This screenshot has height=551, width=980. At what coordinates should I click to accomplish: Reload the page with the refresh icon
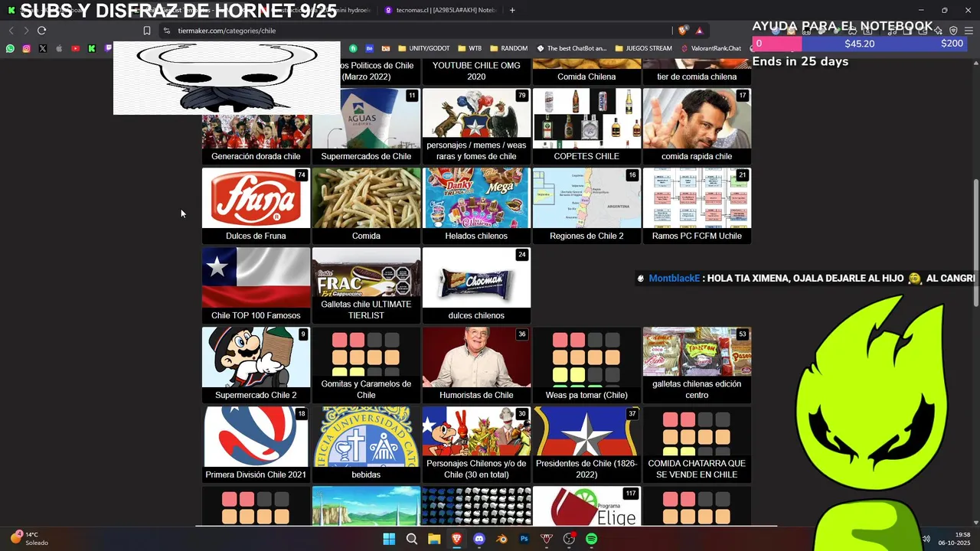(41, 31)
